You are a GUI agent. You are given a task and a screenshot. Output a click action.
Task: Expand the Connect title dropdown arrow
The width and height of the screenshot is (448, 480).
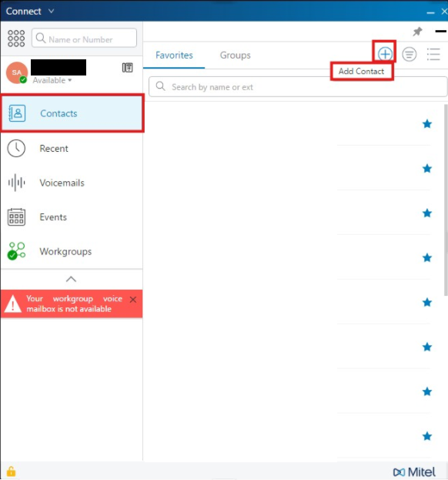click(x=52, y=11)
